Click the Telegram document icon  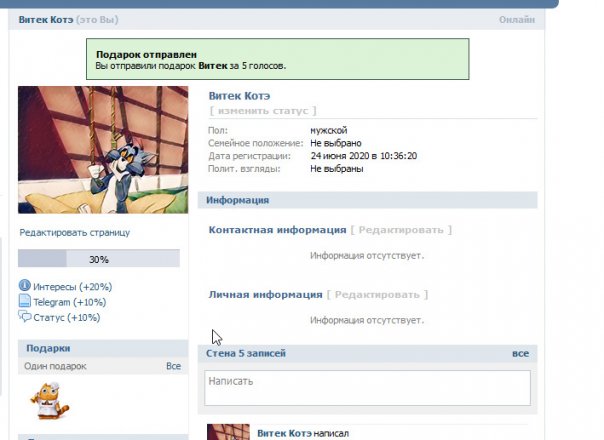click(25, 301)
